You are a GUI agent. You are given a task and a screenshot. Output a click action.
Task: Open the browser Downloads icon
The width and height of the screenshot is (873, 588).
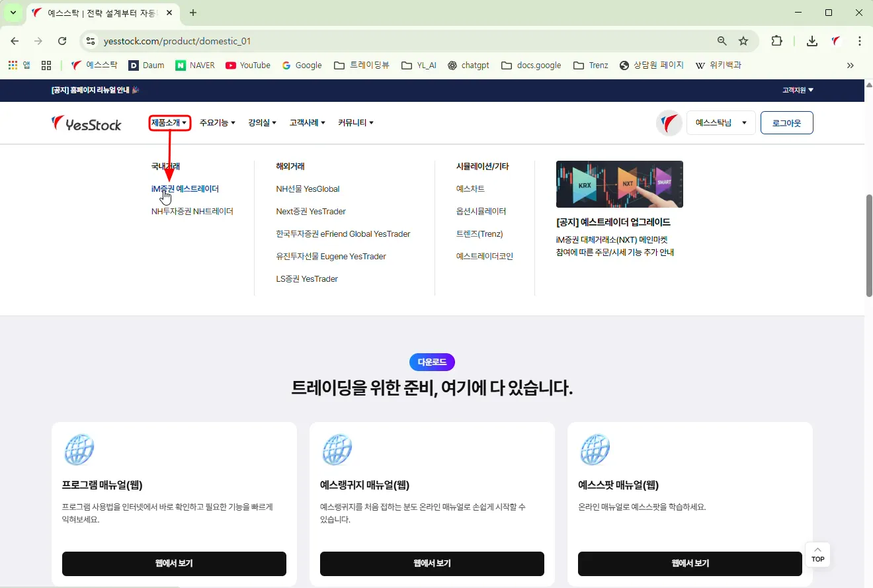click(812, 41)
